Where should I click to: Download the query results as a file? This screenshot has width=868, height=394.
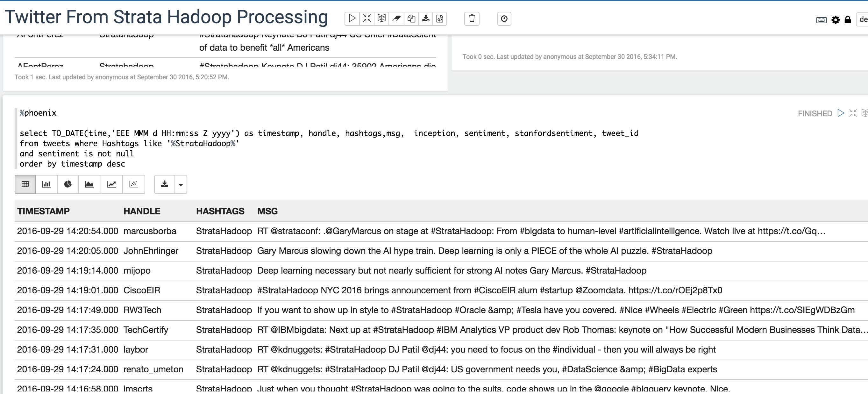pos(164,184)
